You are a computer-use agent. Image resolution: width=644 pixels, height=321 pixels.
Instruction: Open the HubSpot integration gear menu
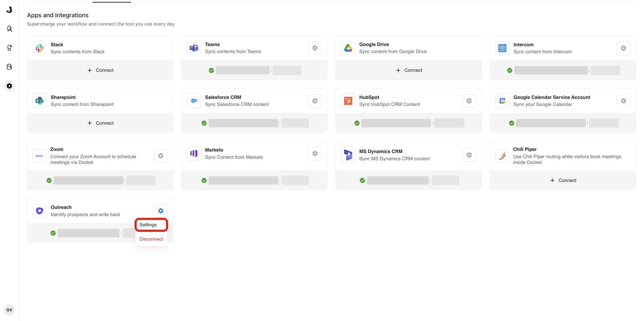[x=469, y=101]
